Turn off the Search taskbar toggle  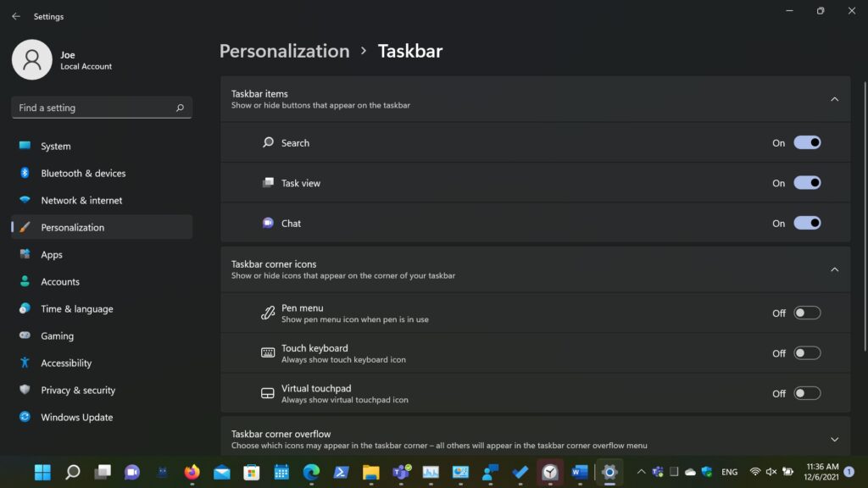[x=806, y=143]
